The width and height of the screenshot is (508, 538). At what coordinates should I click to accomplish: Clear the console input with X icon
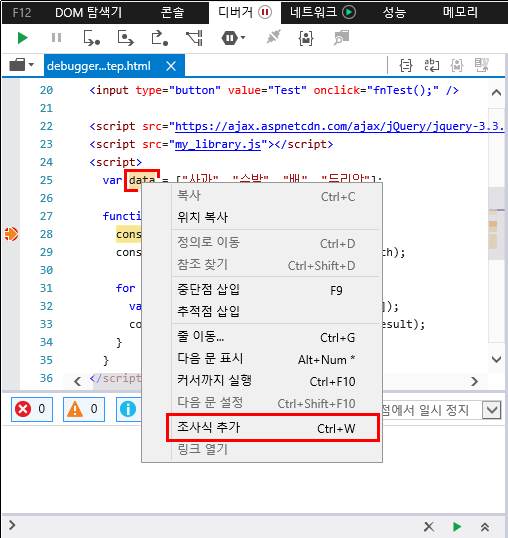pyautogui.click(x=429, y=526)
